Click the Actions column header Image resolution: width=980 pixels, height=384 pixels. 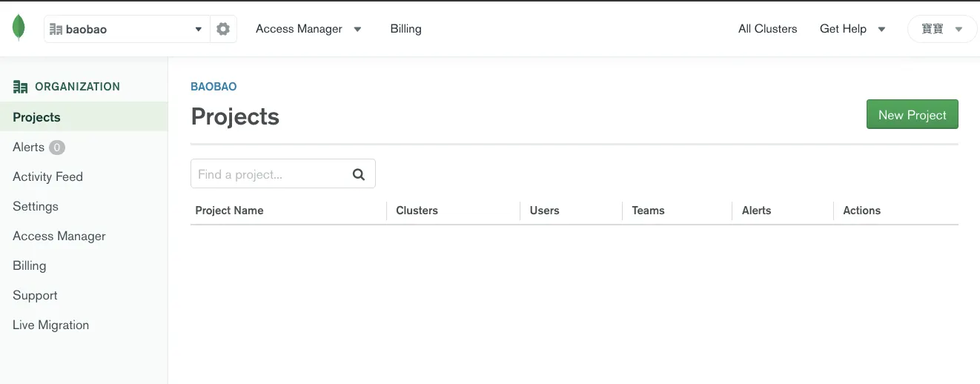click(861, 211)
